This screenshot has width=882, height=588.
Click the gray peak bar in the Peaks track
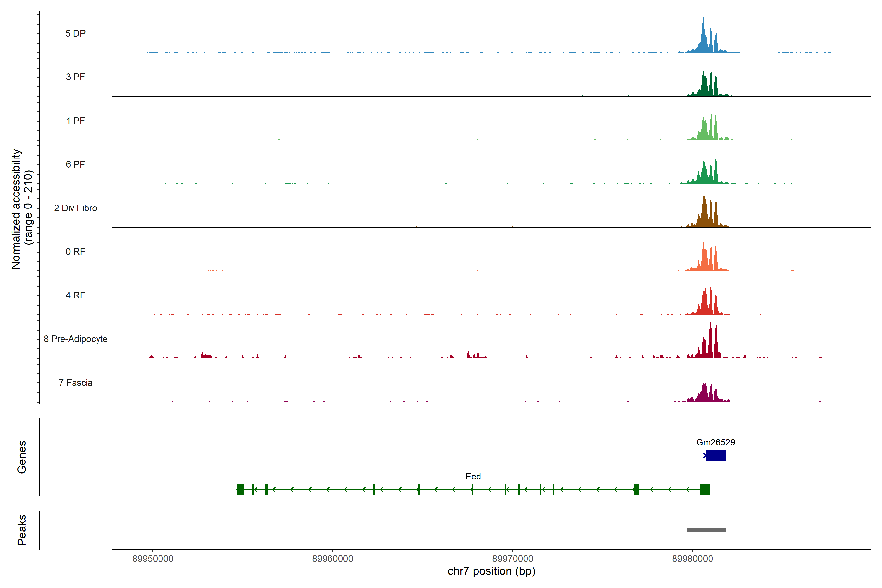click(x=706, y=530)
